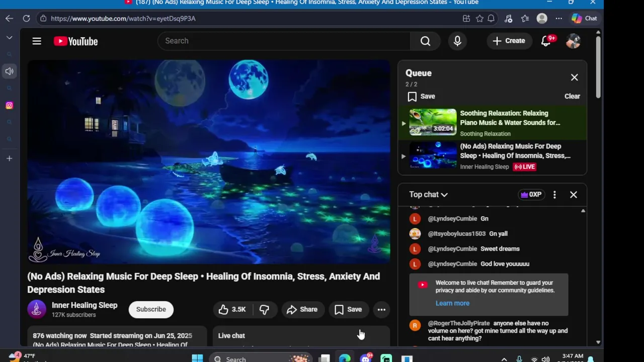The height and width of the screenshot is (362, 644).
Task: Open the live chat options three-dot menu
Action: [554, 195]
